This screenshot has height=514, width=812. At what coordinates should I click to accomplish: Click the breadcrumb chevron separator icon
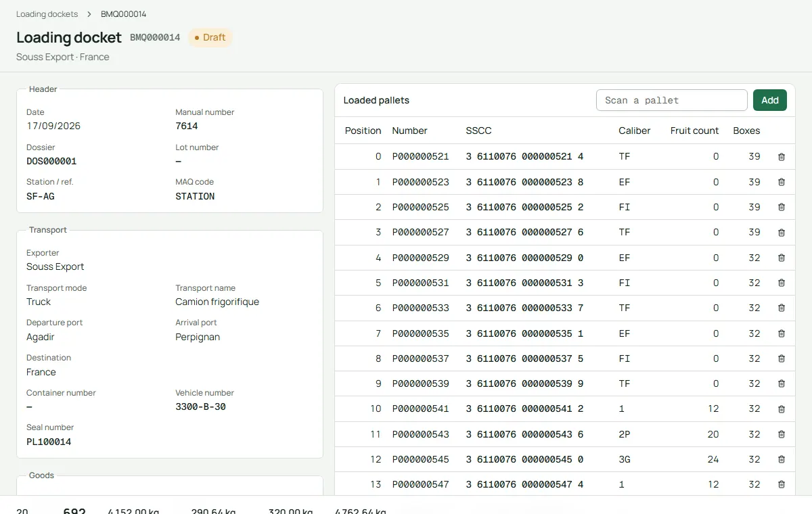[89, 14]
